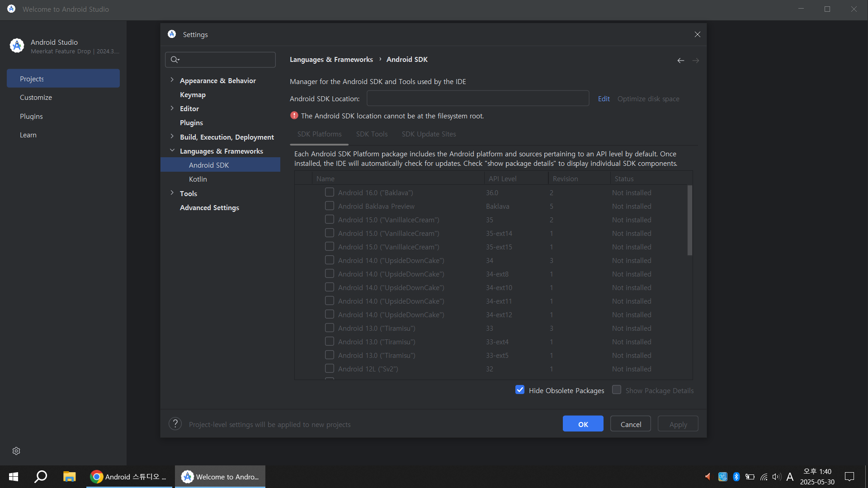868x488 pixels.
Task: Click Edit link for SDK location
Action: pyautogui.click(x=604, y=99)
